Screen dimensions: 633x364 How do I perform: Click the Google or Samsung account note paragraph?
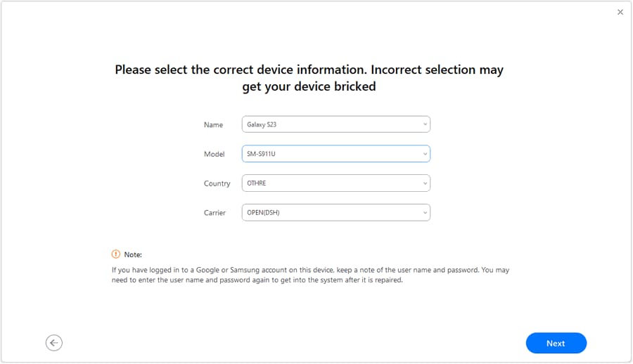click(x=310, y=275)
